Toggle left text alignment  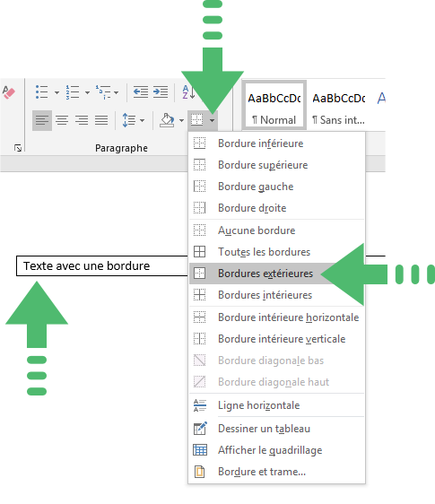point(42,120)
